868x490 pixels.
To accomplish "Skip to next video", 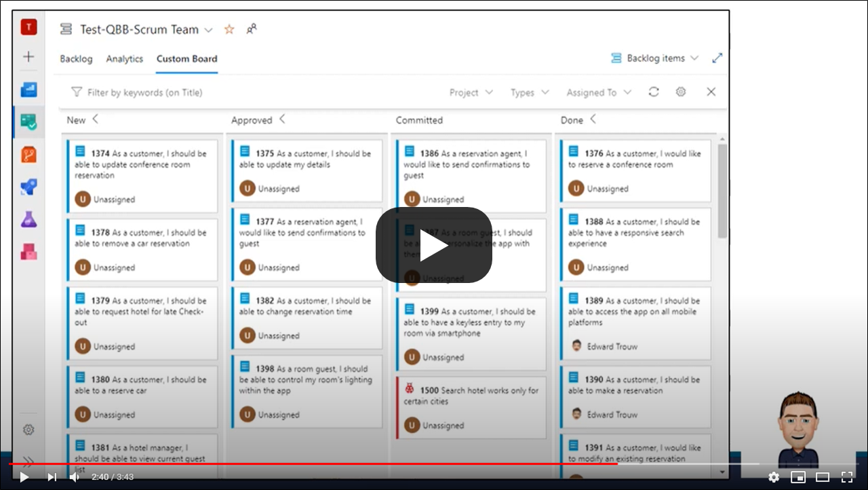I will click(52, 477).
